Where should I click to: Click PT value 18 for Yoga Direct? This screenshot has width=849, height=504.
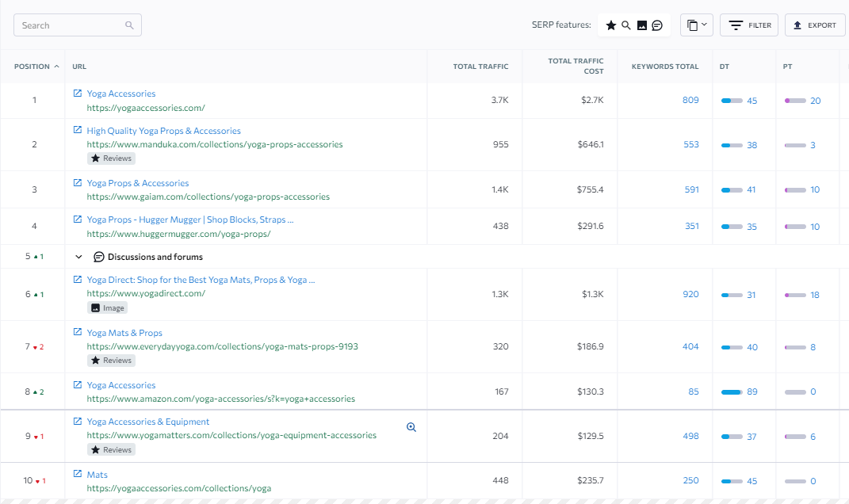click(x=814, y=295)
